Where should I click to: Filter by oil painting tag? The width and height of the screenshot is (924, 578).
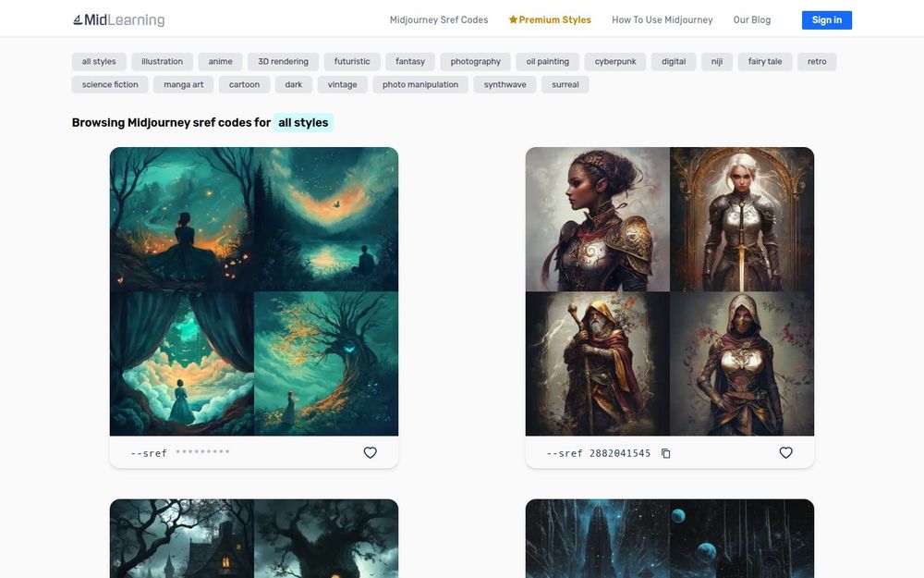(548, 61)
